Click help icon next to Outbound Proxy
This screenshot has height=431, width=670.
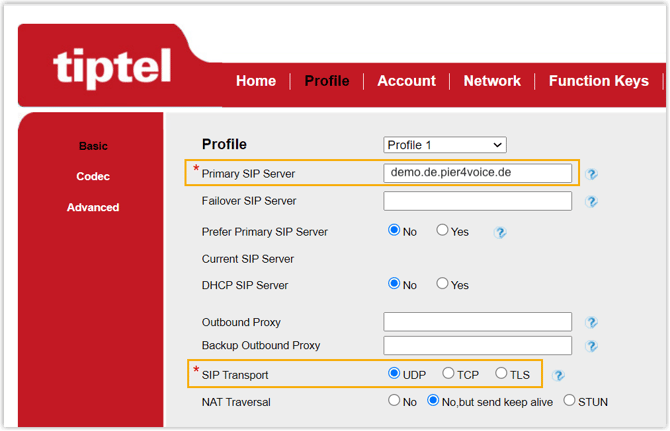(592, 323)
